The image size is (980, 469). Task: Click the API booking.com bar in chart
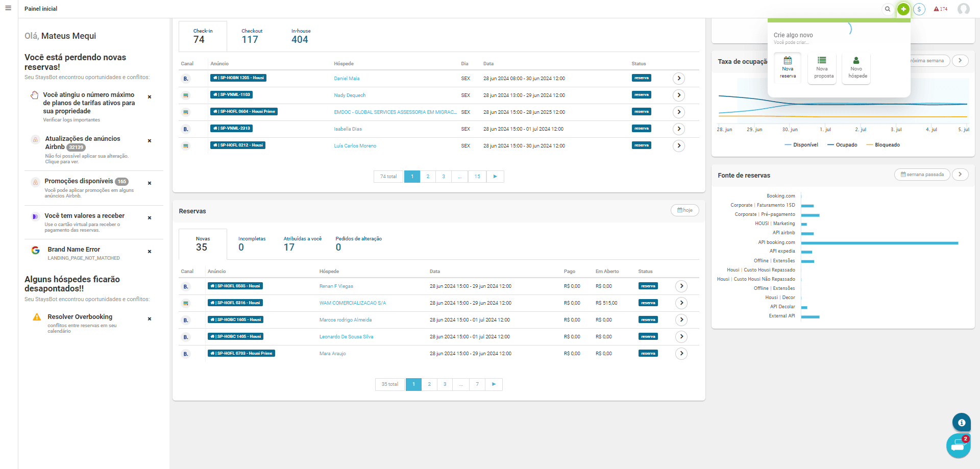point(879,243)
